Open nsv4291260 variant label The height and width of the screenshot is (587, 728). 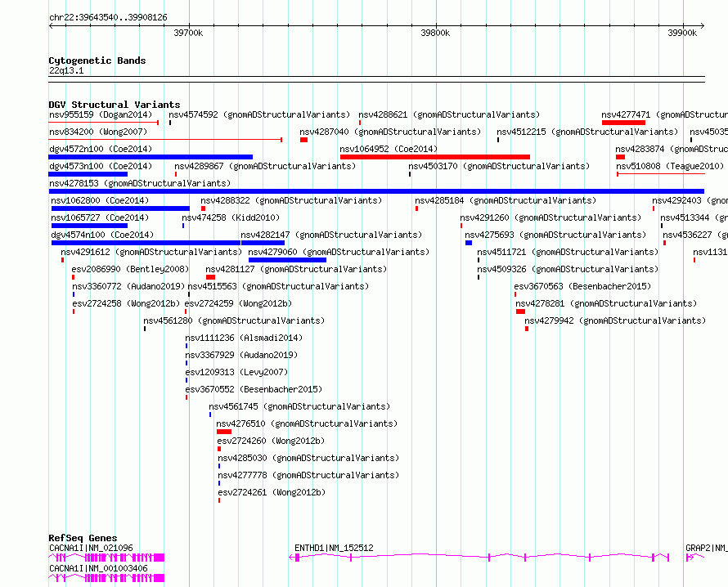[x=550, y=217]
